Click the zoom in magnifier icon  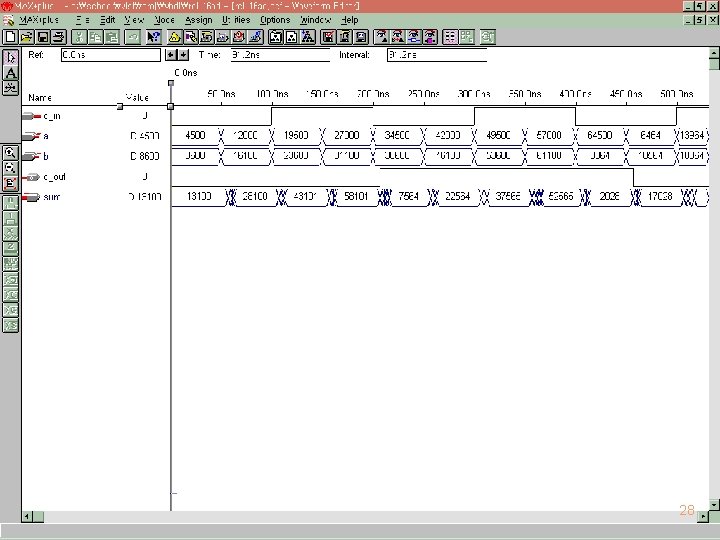point(10,152)
